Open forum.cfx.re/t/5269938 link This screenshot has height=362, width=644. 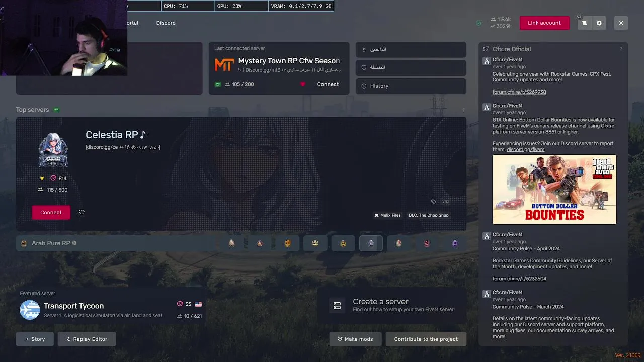coord(519,92)
